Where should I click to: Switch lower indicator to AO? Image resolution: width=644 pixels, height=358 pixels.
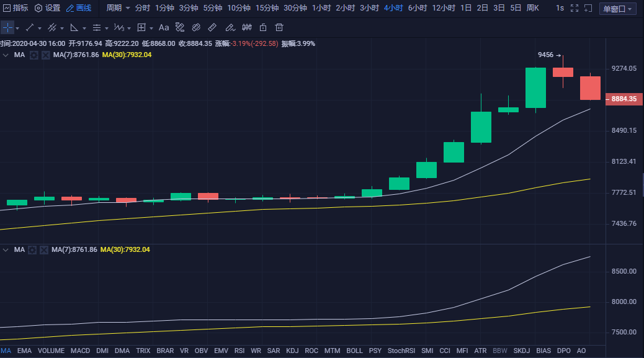[x=581, y=351]
